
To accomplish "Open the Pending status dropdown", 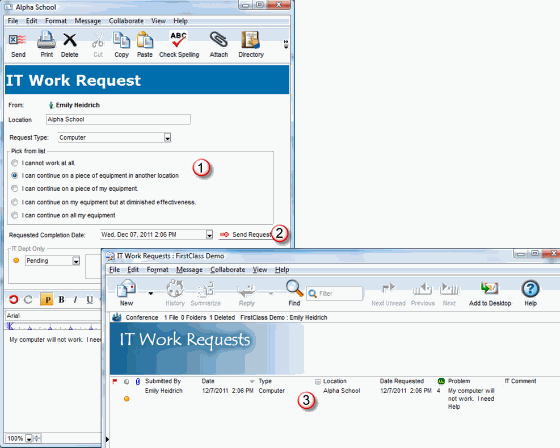I will (x=76, y=261).
